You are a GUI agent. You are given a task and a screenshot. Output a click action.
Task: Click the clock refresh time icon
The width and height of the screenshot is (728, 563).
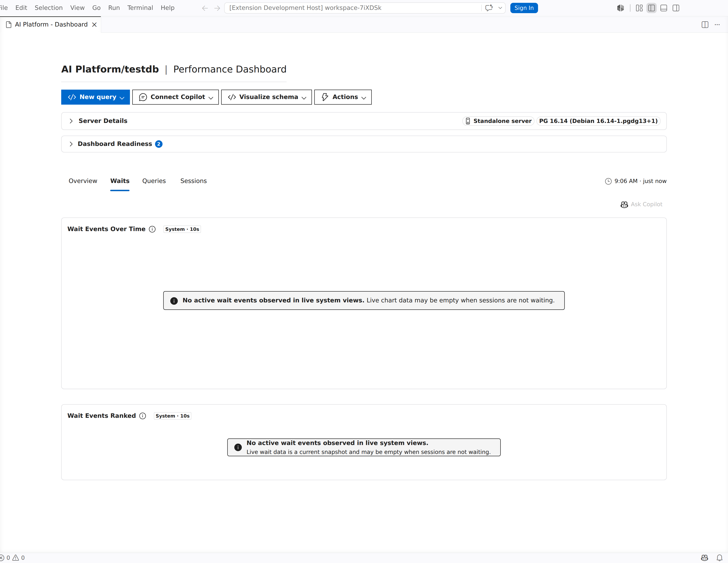tap(608, 181)
